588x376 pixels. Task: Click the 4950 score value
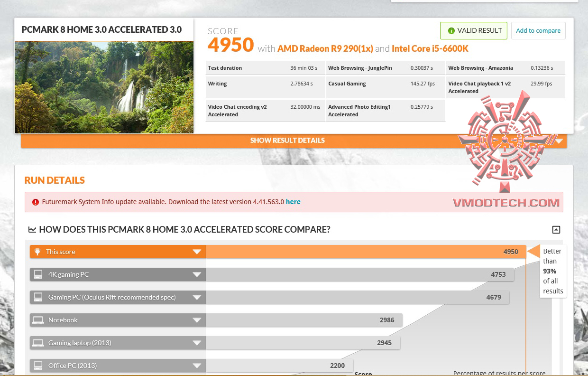click(231, 45)
